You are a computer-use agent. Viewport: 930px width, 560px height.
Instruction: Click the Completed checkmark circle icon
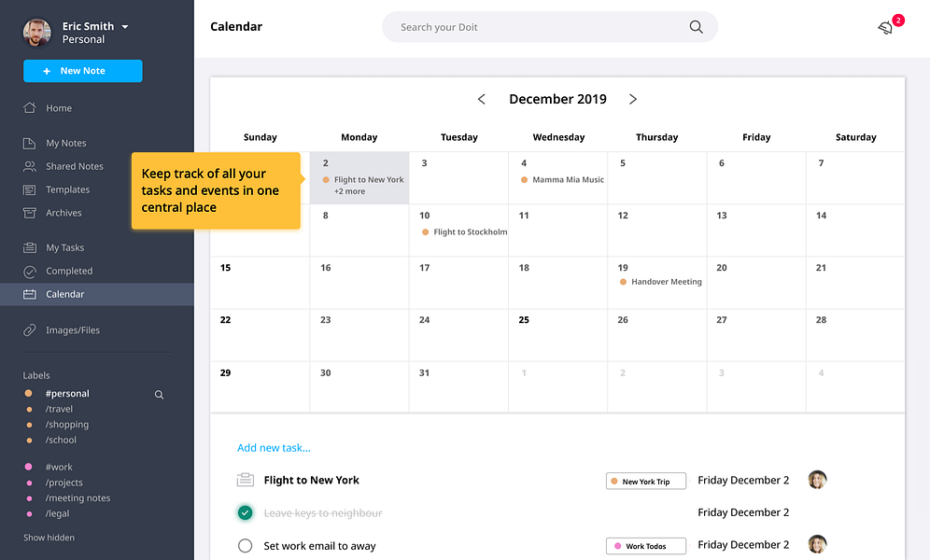tap(29, 272)
